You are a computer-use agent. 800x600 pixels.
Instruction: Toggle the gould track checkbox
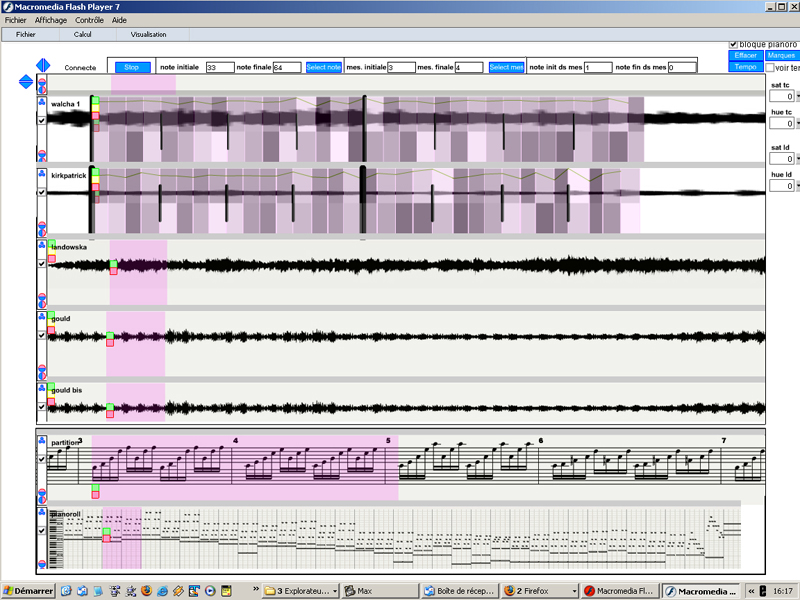[x=42, y=335]
